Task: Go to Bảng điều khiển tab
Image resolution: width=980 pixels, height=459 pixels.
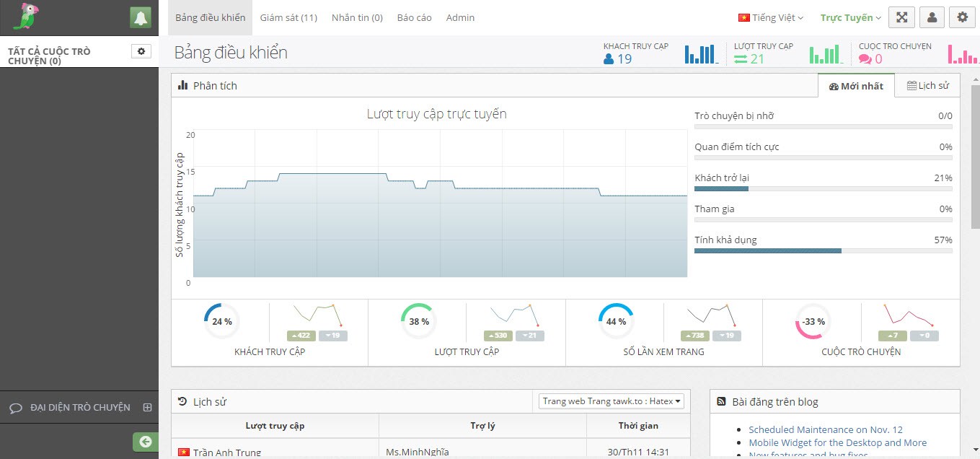Action: coord(210,17)
